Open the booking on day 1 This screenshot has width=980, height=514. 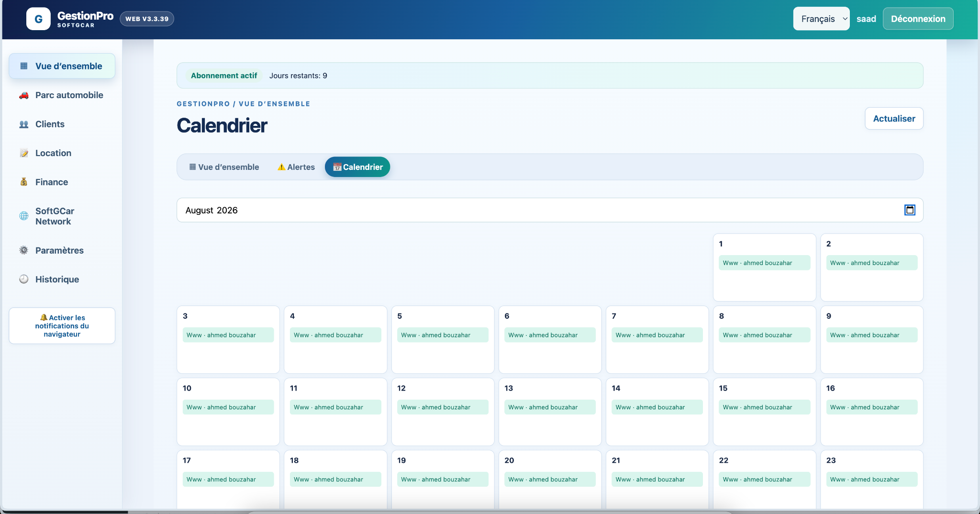point(764,263)
